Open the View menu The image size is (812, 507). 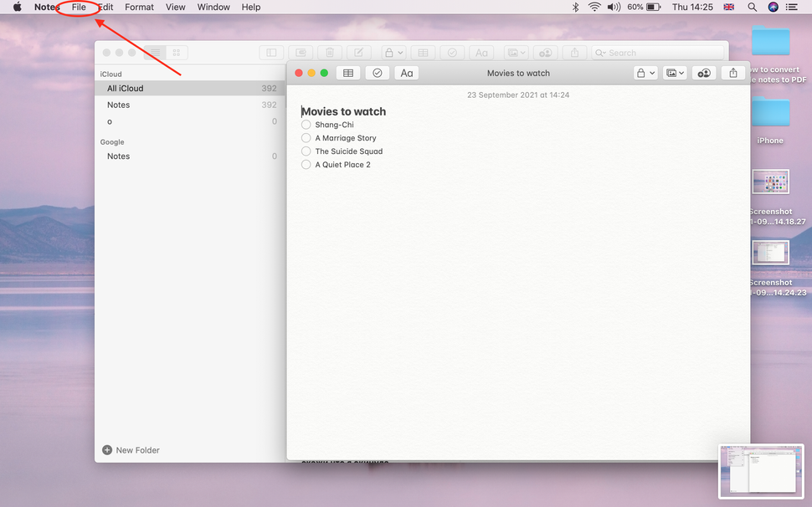(176, 8)
